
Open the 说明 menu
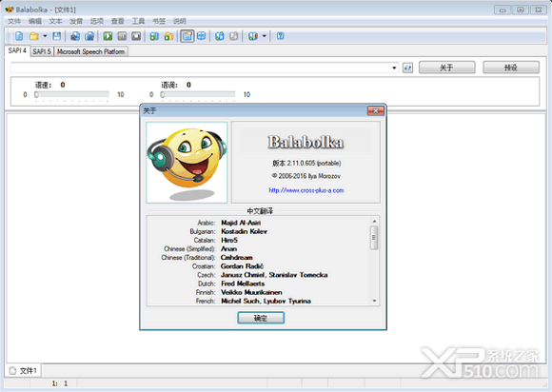[x=179, y=21]
